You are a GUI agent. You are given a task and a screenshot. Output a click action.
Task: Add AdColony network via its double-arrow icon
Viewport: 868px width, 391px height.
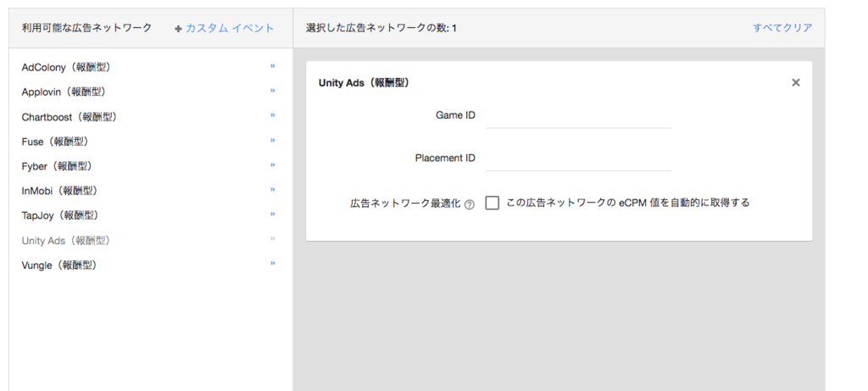click(x=272, y=66)
